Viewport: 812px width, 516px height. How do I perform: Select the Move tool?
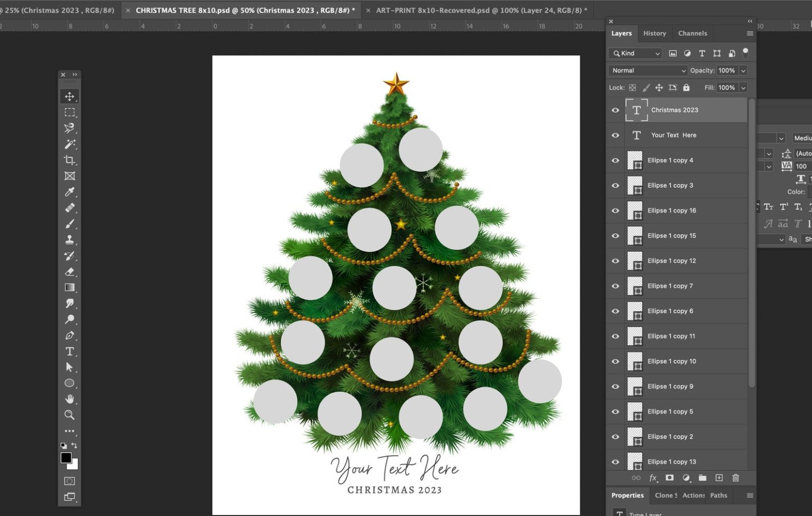click(x=69, y=96)
